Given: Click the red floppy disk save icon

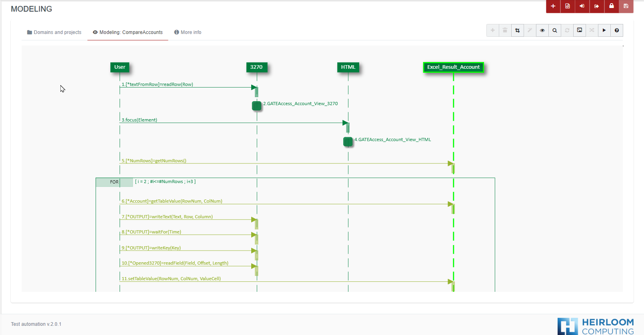Looking at the screenshot, I should (626, 6).
